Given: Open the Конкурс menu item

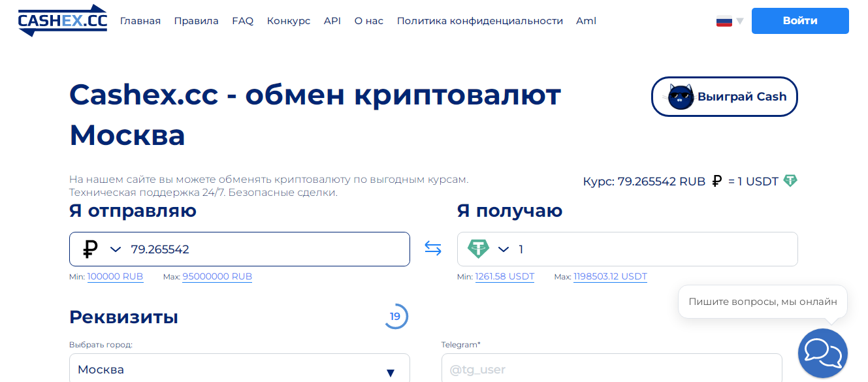Looking at the screenshot, I should coord(289,21).
